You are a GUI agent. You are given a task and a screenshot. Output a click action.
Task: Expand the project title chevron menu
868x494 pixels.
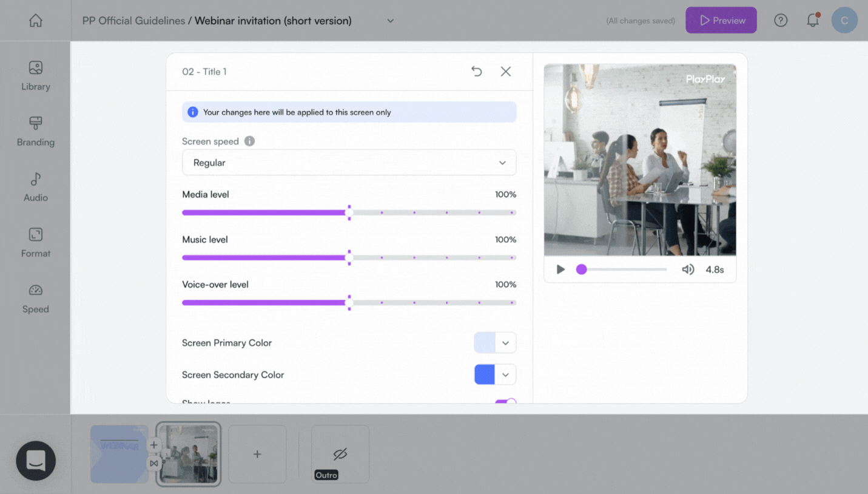tap(390, 21)
